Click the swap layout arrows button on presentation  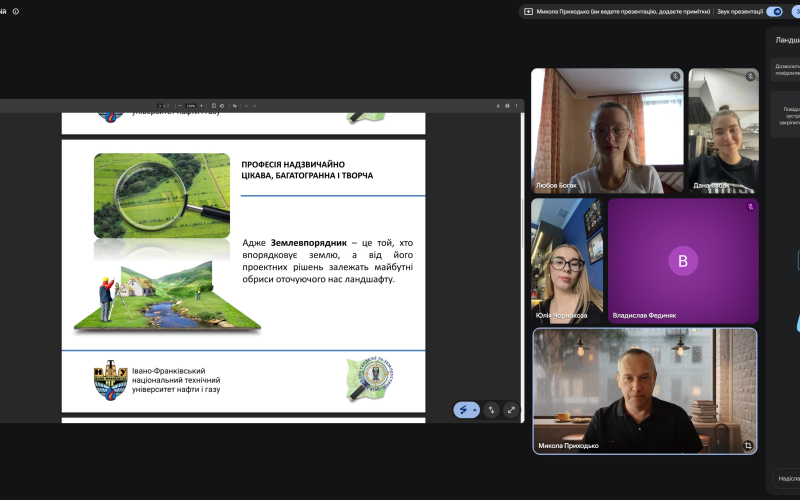(491, 410)
